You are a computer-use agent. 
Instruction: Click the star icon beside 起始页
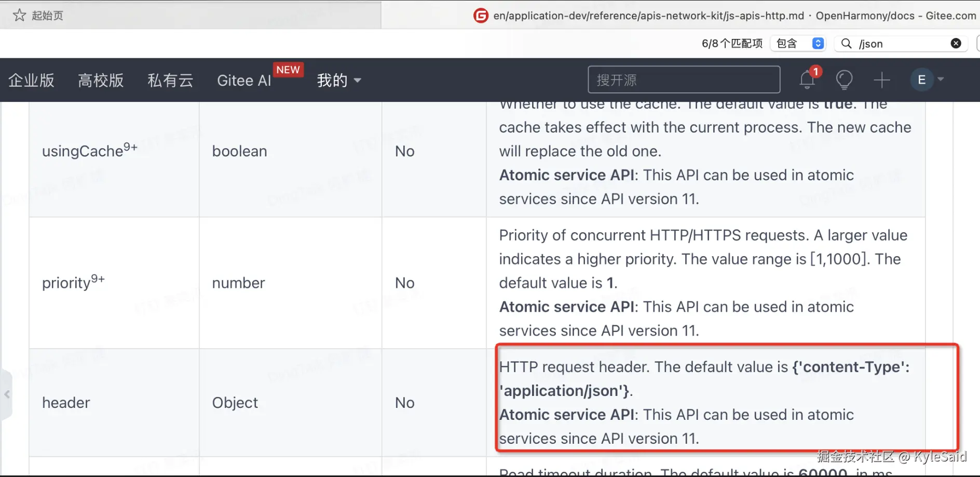[19, 15]
